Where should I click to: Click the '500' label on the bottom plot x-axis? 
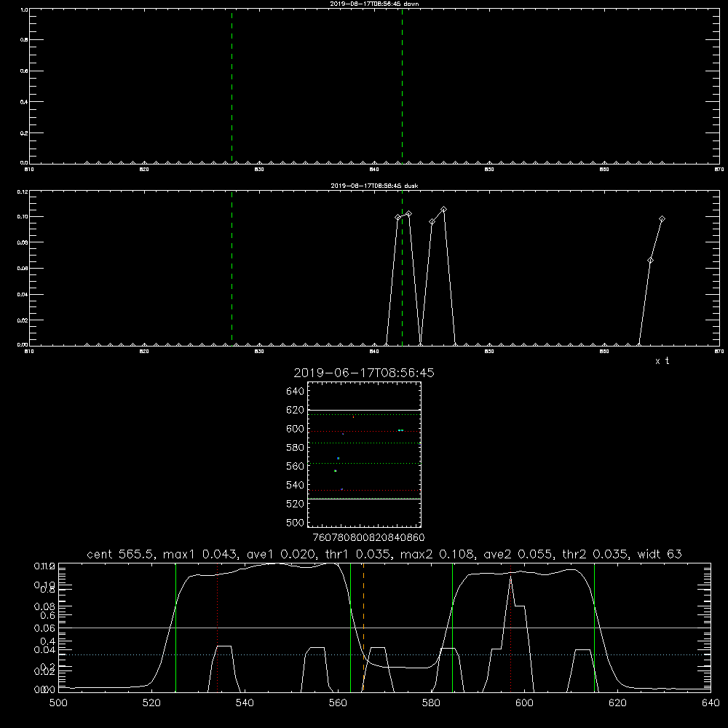pyautogui.click(x=58, y=703)
